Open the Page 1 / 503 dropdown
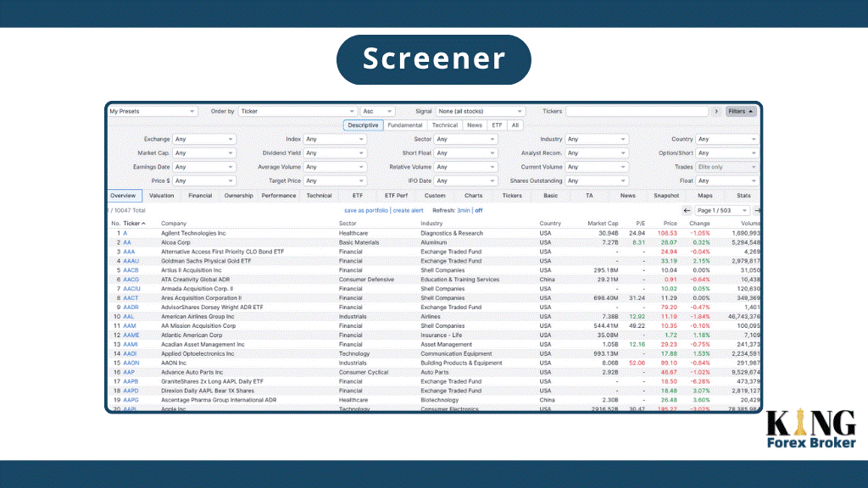The height and width of the screenshot is (488, 868). point(722,210)
